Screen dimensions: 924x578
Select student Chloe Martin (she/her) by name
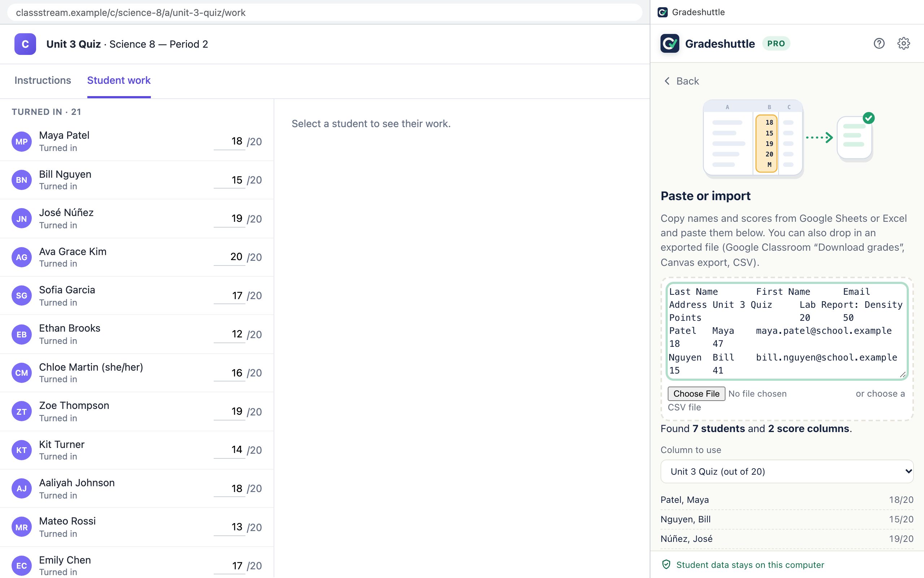[91, 367]
